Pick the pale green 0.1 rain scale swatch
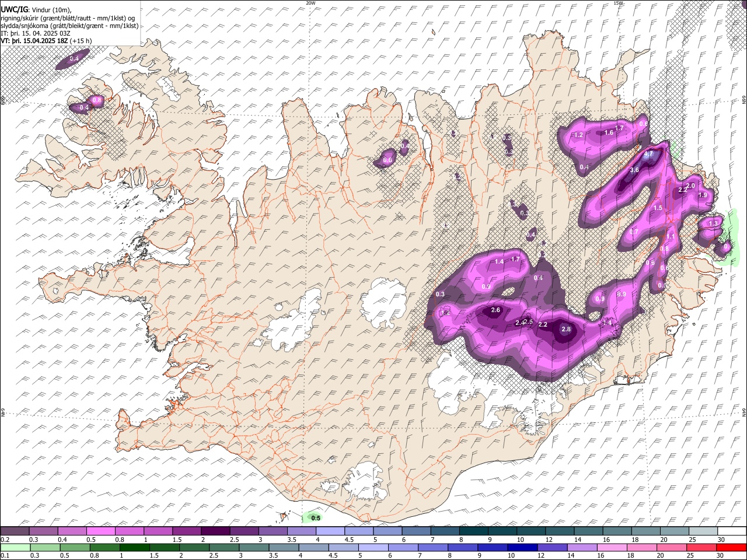The width and height of the screenshot is (747, 560). [15, 548]
